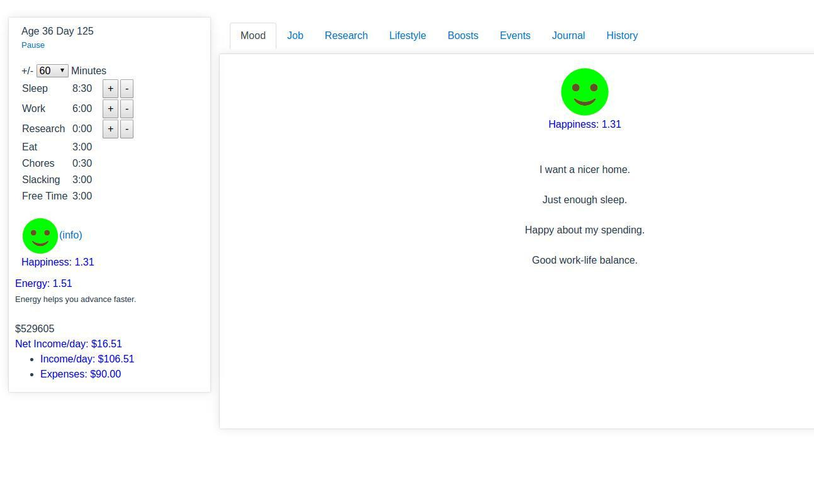Click the Net Income/day text
The image size is (814, 504).
tap(69, 344)
